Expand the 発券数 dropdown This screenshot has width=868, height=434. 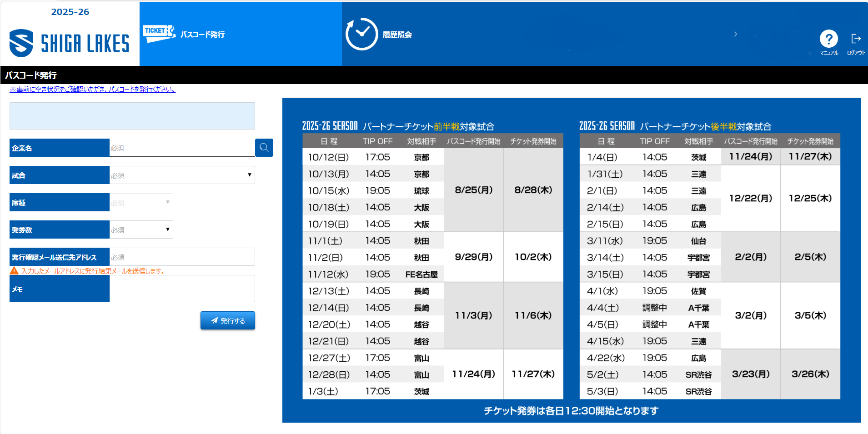pos(141,229)
